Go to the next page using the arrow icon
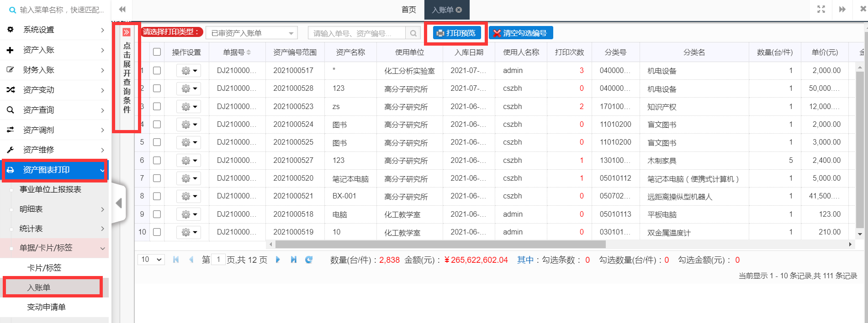The width and height of the screenshot is (868, 323). (278, 260)
